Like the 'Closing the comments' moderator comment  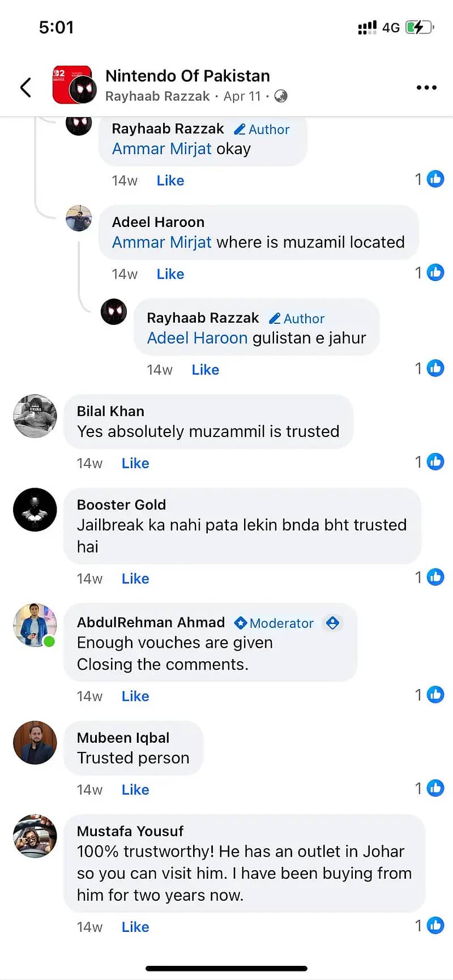[x=135, y=696]
